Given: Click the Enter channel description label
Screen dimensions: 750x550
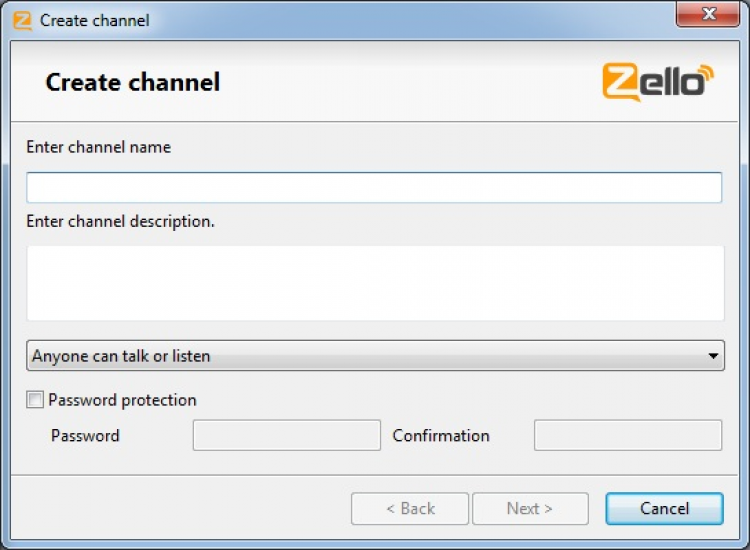Looking at the screenshot, I should (x=120, y=221).
